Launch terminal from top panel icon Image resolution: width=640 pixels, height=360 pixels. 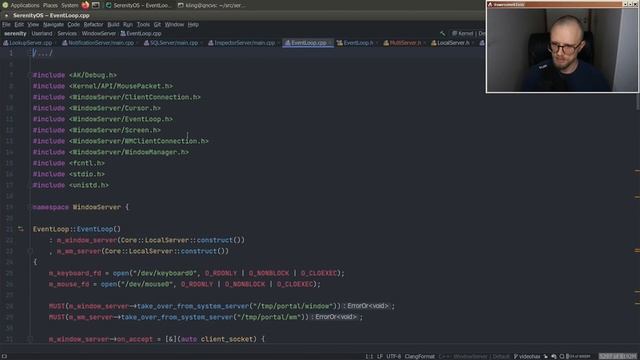click(x=96, y=5)
